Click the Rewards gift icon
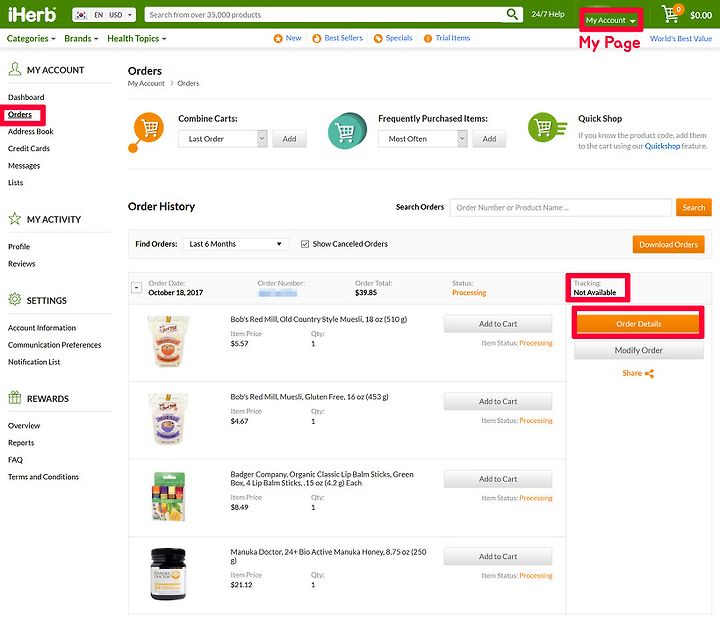The height and width of the screenshot is (625, 720). (15, 398)
